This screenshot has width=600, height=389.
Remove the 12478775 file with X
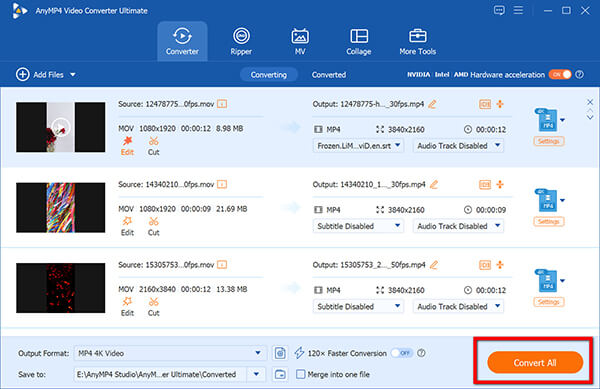590,102
